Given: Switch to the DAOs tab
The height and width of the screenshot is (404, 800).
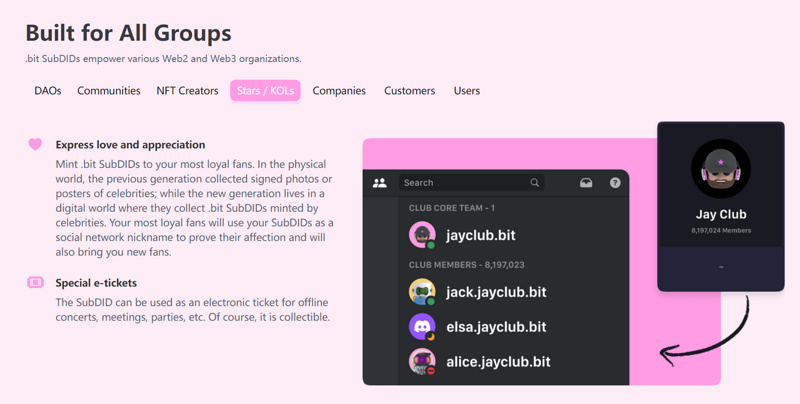Looking at the screenshot, I should click(x=48, y=91).
